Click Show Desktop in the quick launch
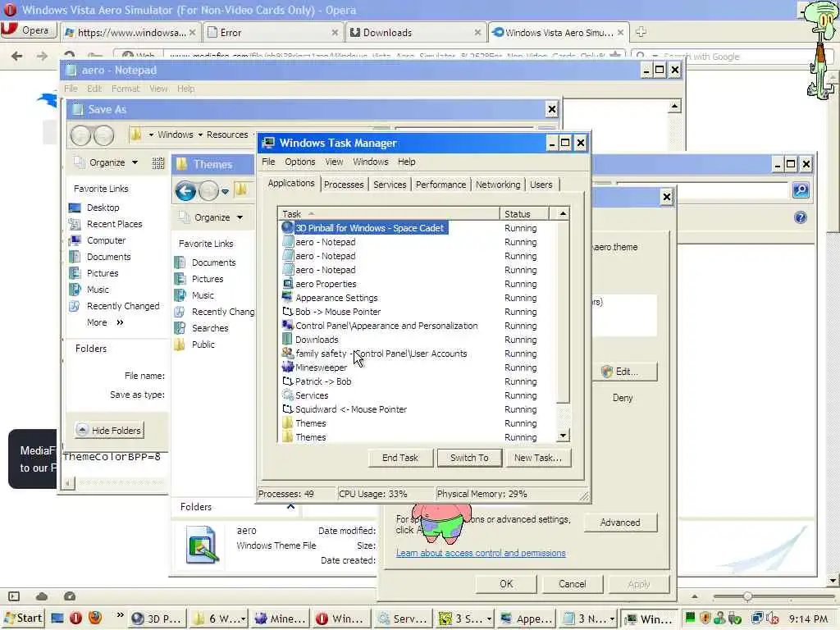Image resolution: width=840 pixels, height=630 pixels. 57,619
